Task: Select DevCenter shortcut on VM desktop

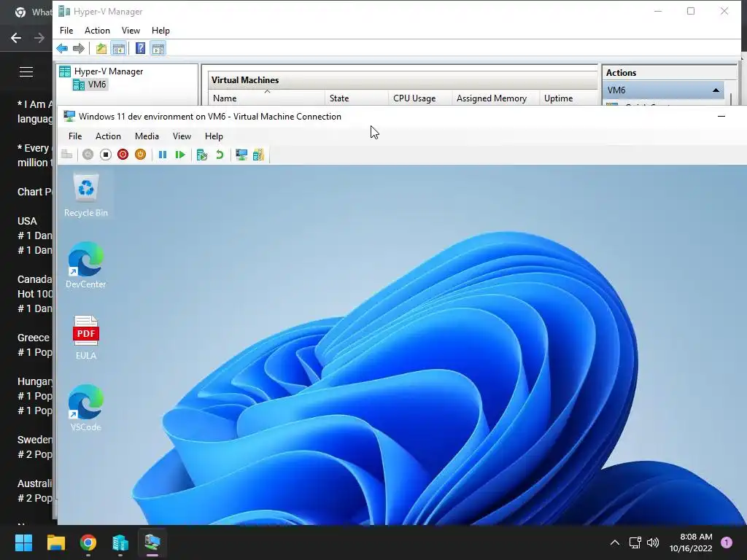Action: (x=86, y=265)
